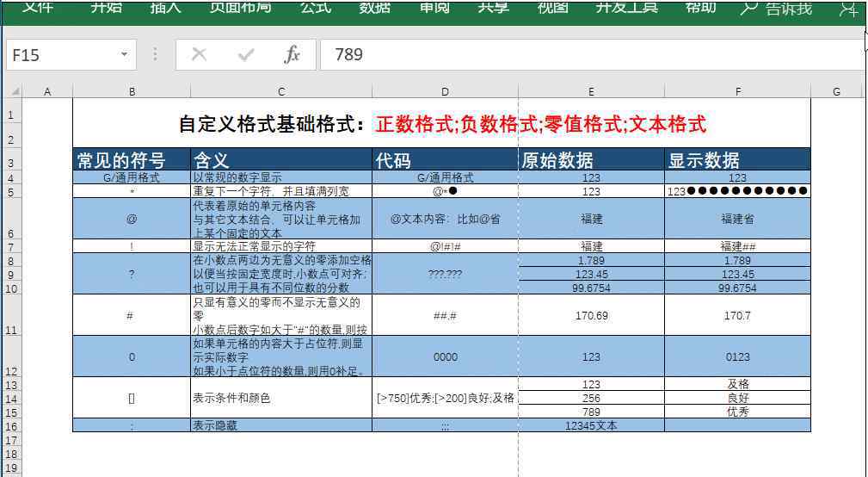Select cell showing 256 in column E
The image size is (868, 477).
click(591, 398)
